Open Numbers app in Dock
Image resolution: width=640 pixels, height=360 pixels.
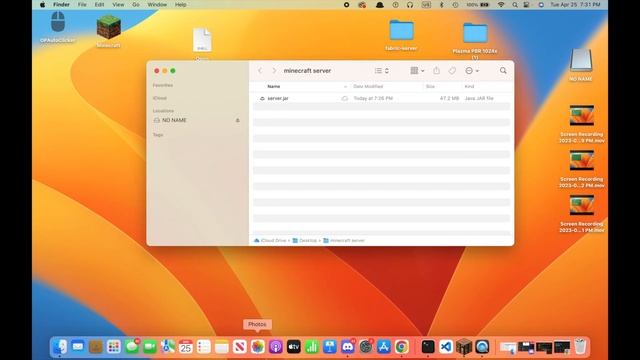(x=311, y=347)
